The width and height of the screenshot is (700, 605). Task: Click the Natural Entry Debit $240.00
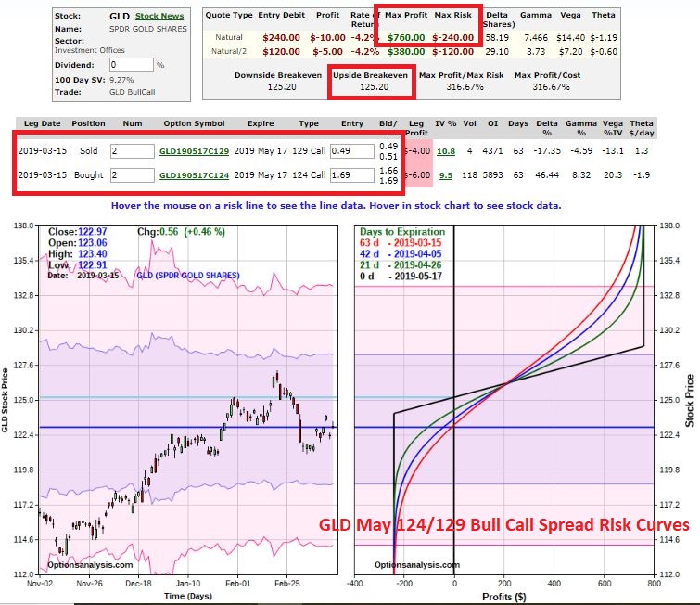281,37
